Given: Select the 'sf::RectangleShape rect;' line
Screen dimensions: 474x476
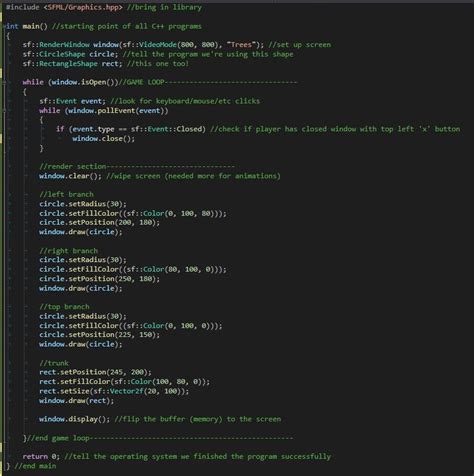Looking at the screenshot, I should [72, 63].
